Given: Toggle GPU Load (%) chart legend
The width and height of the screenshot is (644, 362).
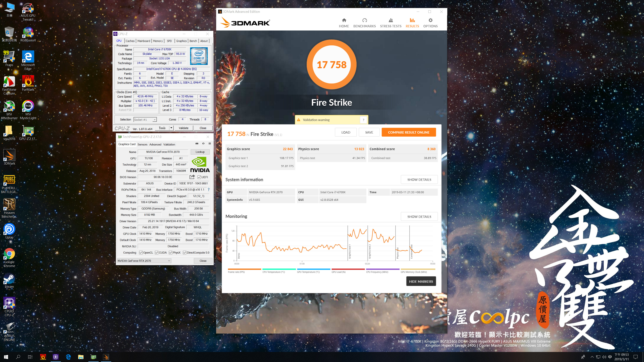Looking at the screenshot, I should click(348, 271).
